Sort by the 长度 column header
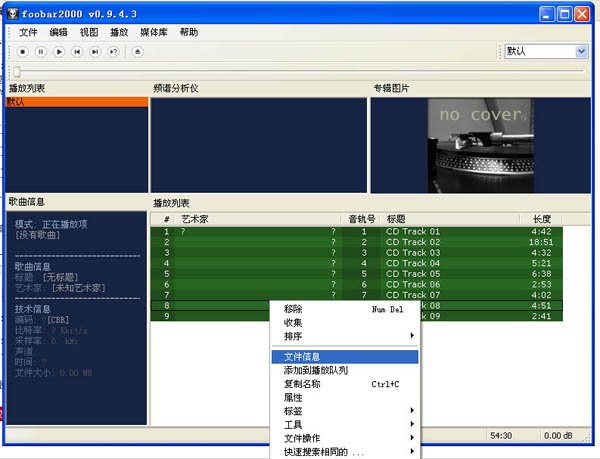600x459 pixels. (x=541, y=219)
